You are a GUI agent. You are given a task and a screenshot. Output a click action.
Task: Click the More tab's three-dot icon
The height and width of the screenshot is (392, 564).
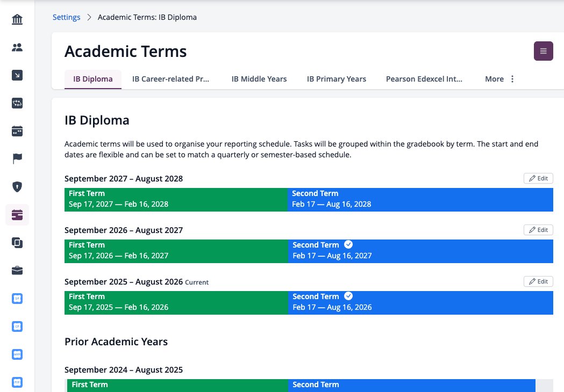tap(512, 79)
